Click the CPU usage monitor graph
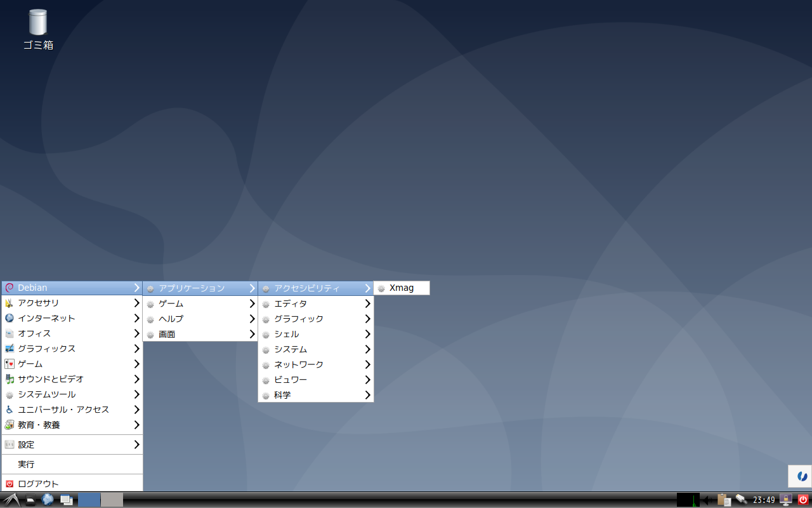This screenshot has height=508, width=812. [x=688, y=500]
